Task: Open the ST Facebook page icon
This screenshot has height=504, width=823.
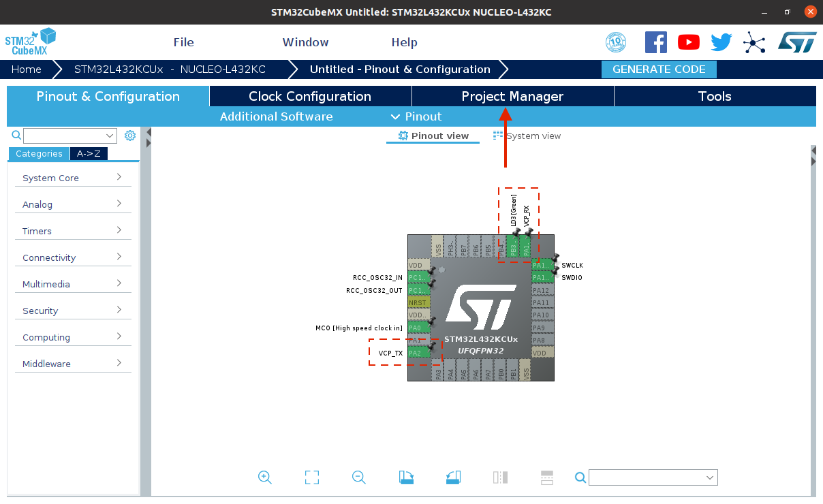Action: coord(656,42)
